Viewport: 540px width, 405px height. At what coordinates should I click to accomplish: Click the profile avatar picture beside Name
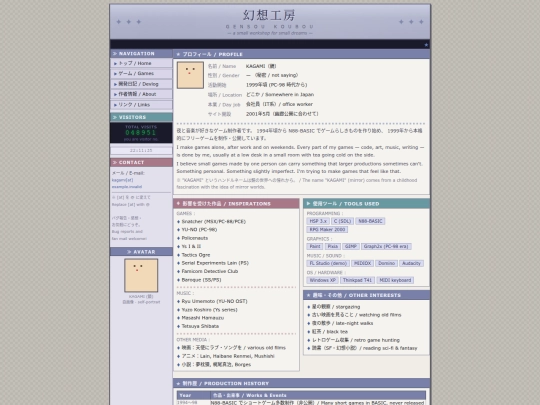point(190,75)
